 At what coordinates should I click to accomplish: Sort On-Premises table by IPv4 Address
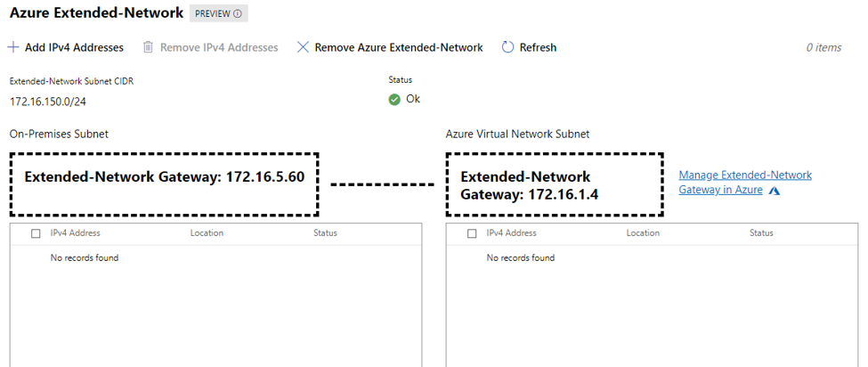76,233
